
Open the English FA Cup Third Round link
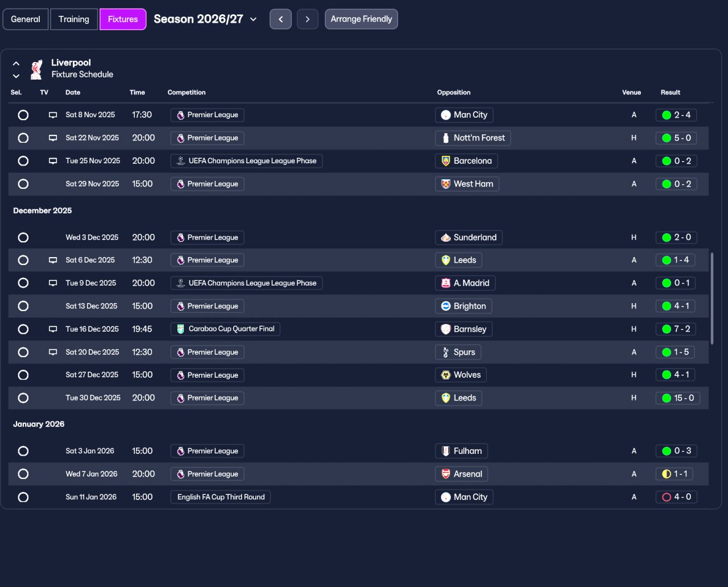pos(221,497)
